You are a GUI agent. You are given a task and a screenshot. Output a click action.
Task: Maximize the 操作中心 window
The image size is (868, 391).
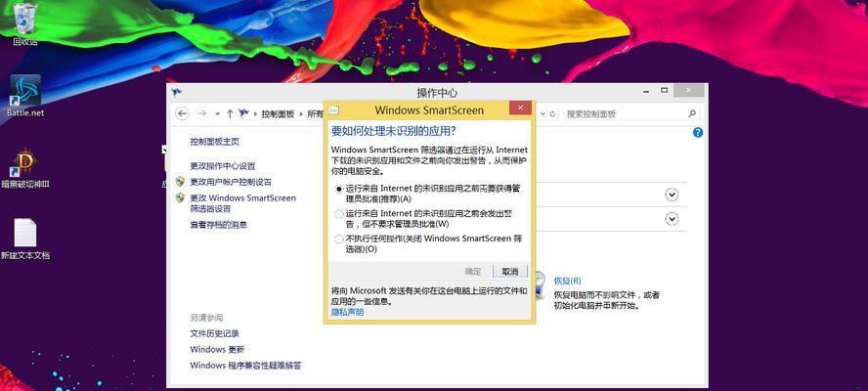[665, 90]
